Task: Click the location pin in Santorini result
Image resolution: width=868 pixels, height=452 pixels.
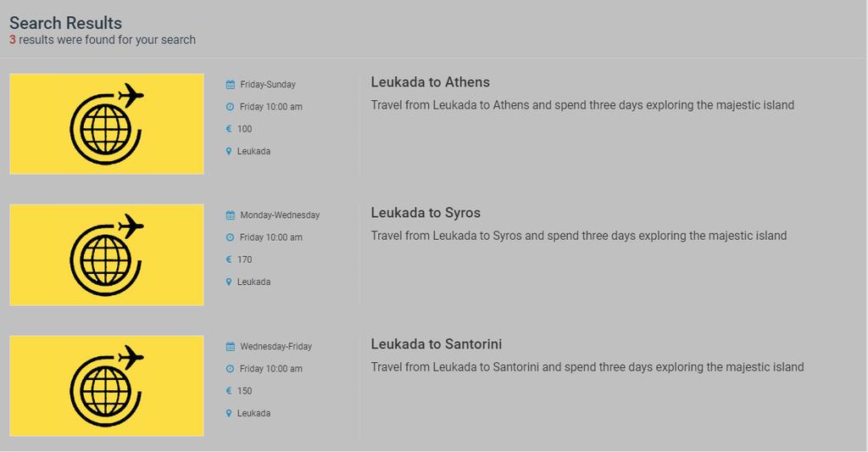Action: 229,413
